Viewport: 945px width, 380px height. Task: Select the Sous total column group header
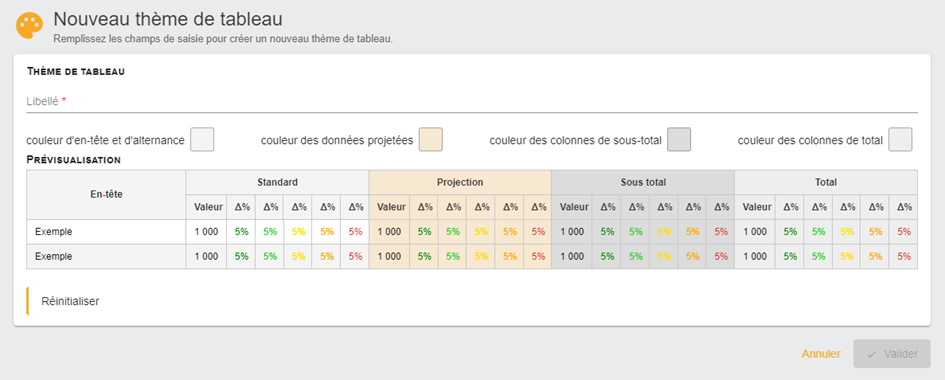coord(643,182)
